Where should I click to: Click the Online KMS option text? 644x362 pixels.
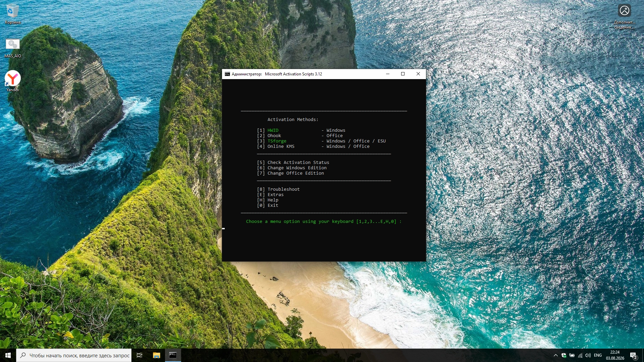click(281, 146)
